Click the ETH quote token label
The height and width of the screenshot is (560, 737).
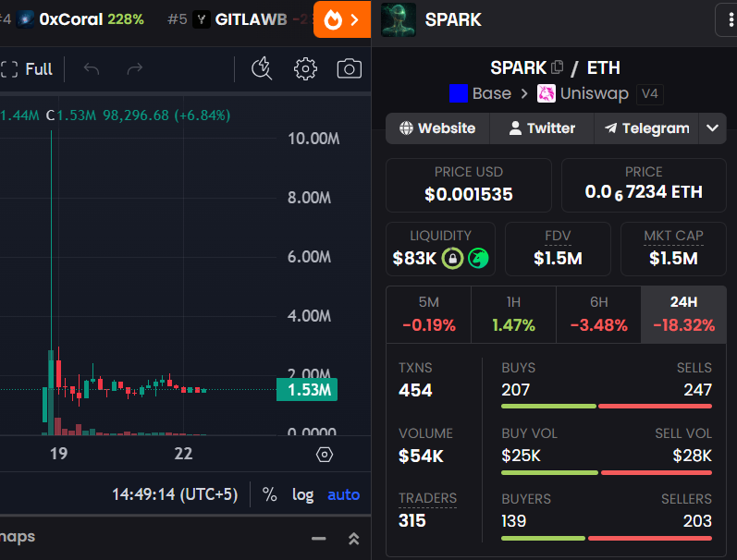pyautogui.click(x=604, y=67)
